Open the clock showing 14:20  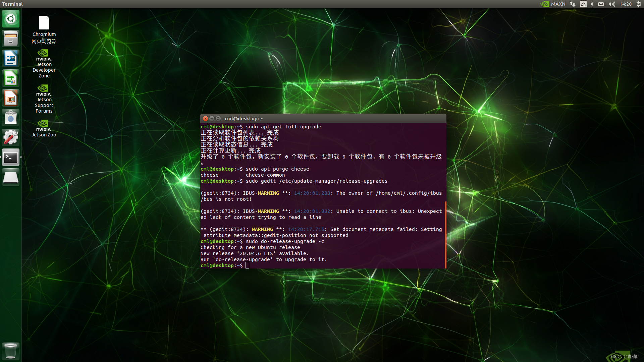coord(626,4)
